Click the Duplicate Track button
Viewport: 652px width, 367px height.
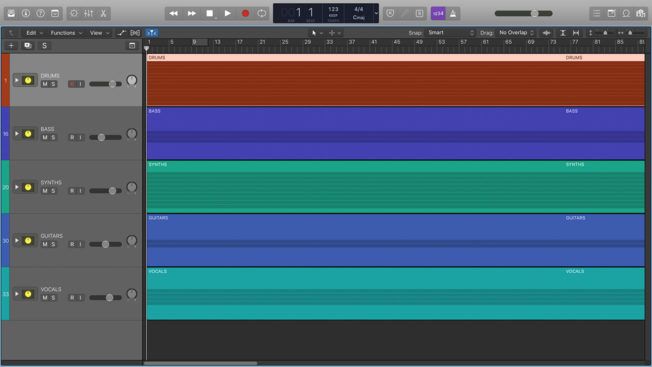28,46
